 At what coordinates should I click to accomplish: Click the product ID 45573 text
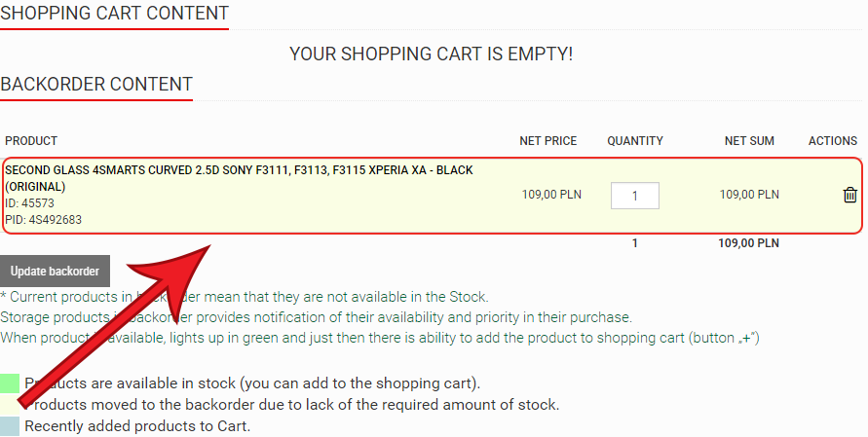coord(30,203)
